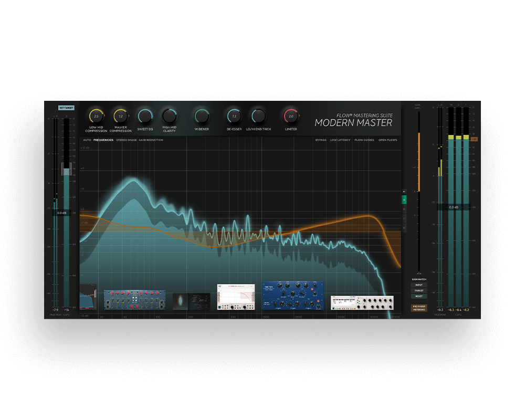525x420 pixels.
Task: Click the Lo/Hi End Trick knob
Action: [258, 116]
